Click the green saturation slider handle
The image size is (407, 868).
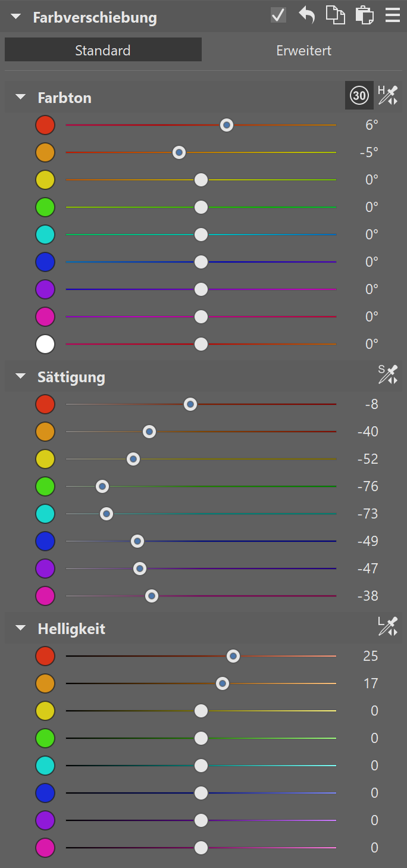[102, 486]
